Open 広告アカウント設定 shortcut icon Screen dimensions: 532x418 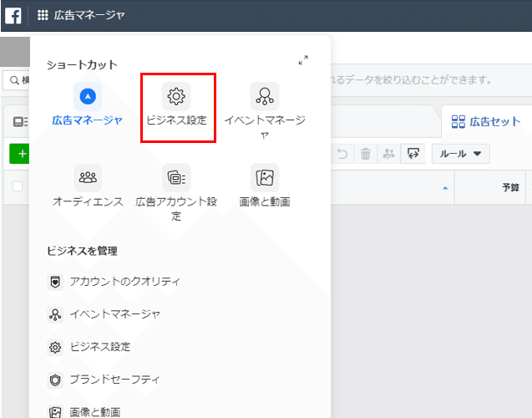176,177
